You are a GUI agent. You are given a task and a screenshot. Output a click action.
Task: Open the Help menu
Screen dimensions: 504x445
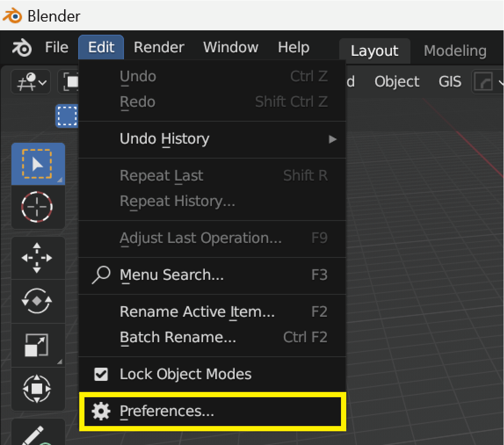[294, 47]
